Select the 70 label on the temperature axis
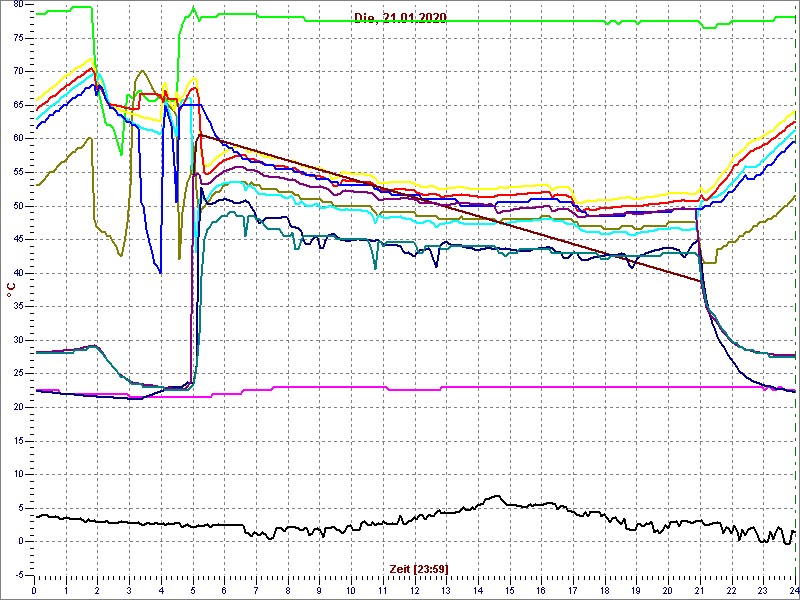The width and height of the screenshot is (800, 600). [20, 72]
